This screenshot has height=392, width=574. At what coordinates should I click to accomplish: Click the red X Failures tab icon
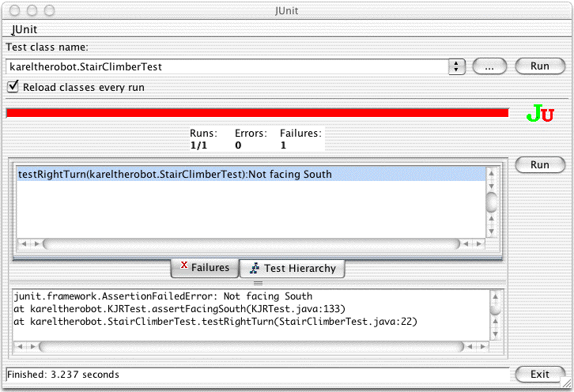pyautogui.click(x=183, y=267)
